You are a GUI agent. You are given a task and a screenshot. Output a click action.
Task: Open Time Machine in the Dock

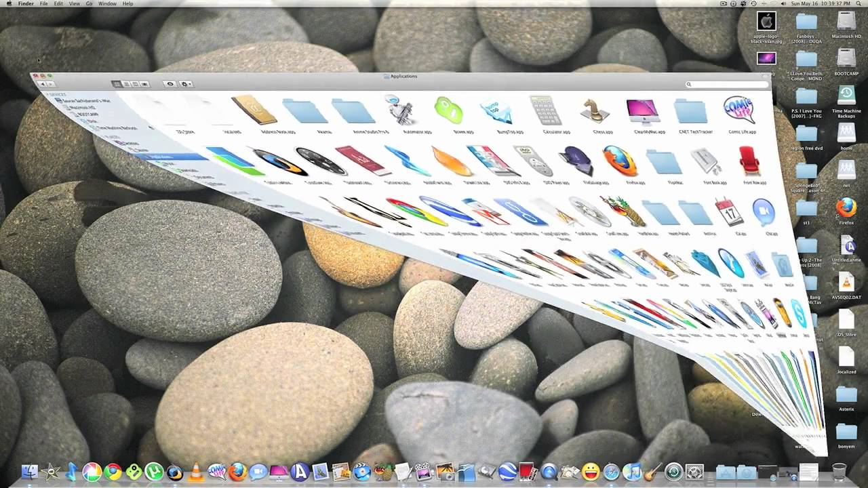point(673,472)
